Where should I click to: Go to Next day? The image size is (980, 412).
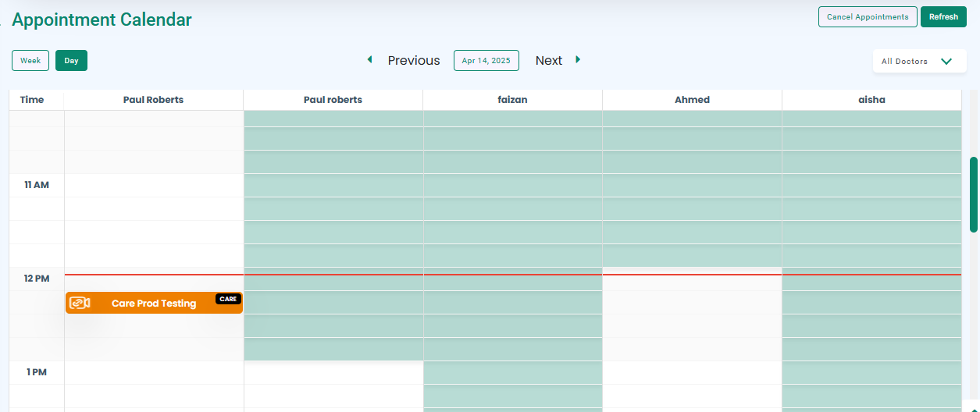(x=549, y=60)
